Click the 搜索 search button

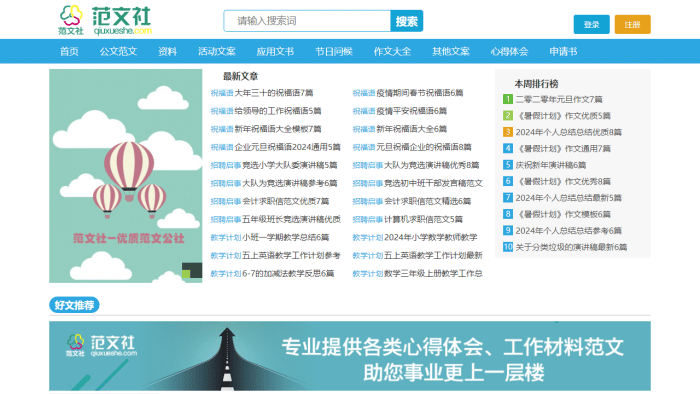407,21
